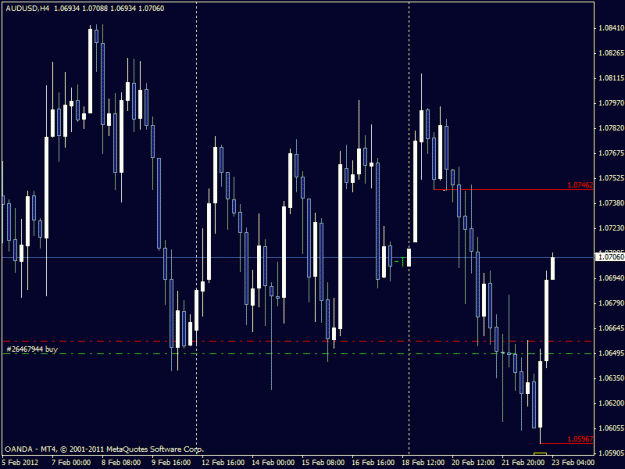Click the '18 Feb 12:00' time label
The width and height of the screenshot is (625, 469).
pos(423,462)
